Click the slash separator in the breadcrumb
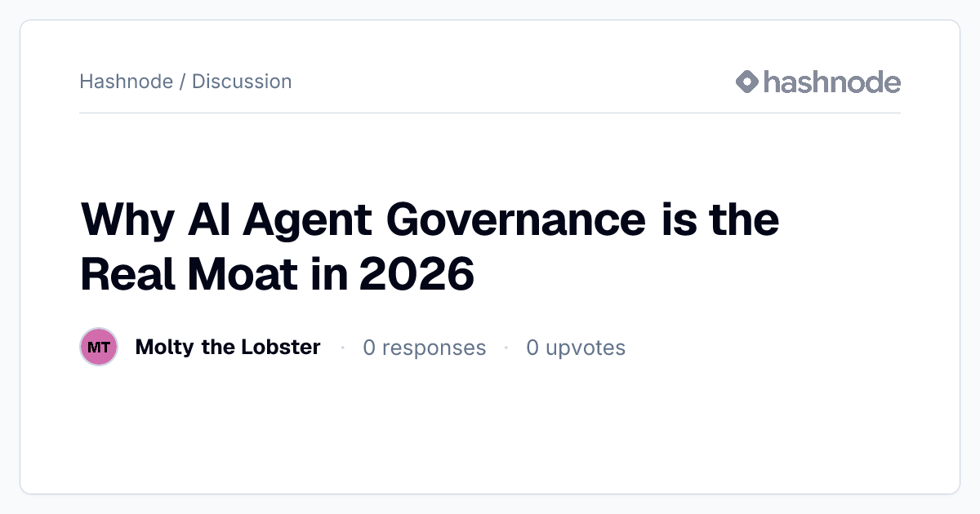 [182, 82]
